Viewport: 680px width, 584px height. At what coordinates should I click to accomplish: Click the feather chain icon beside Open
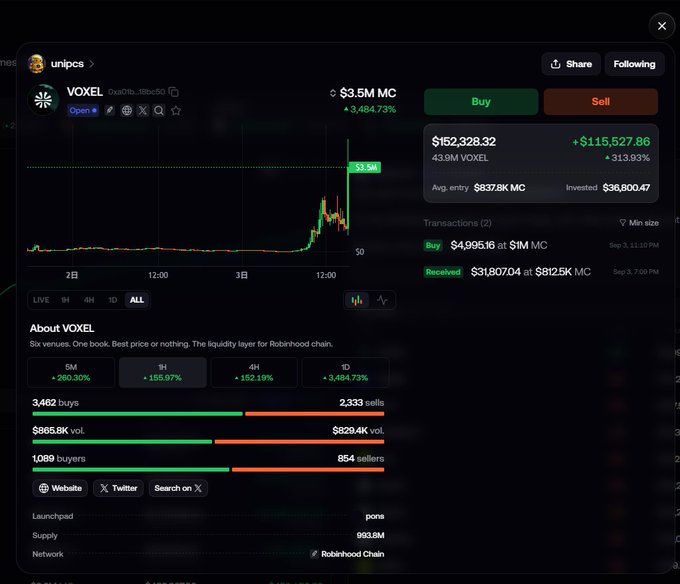coord(110,111)
